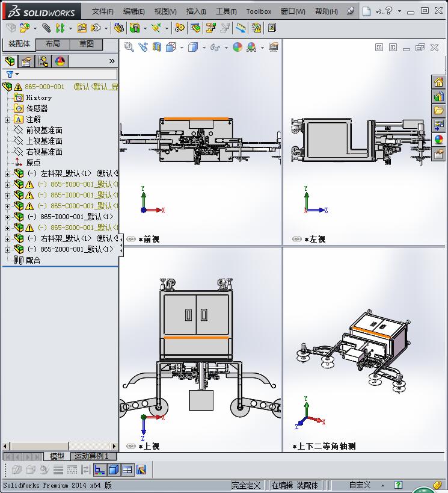448x493 pixels.
Task: Select 前视基准面 plane in tree
Action: (44, 130)
